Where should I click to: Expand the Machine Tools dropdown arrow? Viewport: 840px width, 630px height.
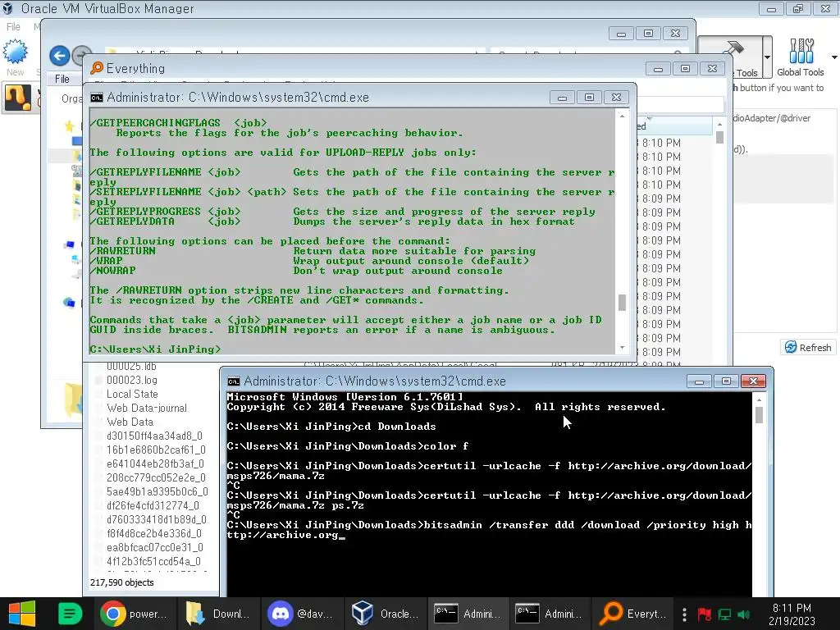pyautogui.click(x=767, y=57)
